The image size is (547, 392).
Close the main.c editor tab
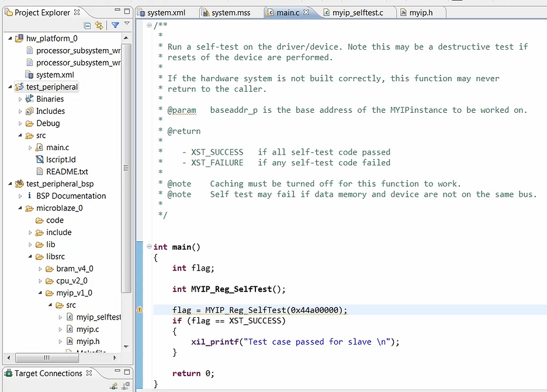coord(306,12)
